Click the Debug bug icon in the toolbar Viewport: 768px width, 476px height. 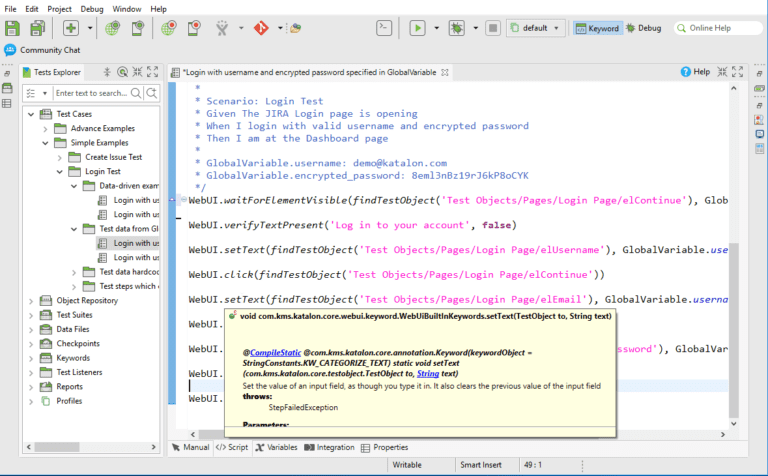457,28
